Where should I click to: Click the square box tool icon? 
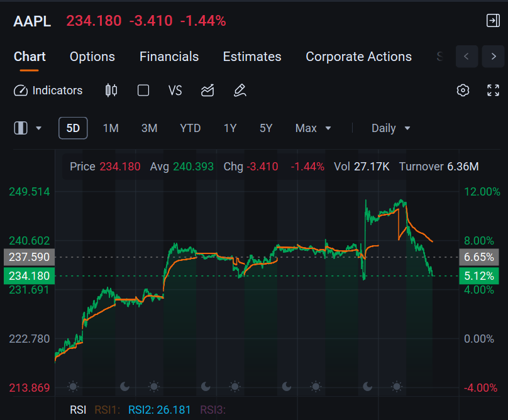click(143, 91)
